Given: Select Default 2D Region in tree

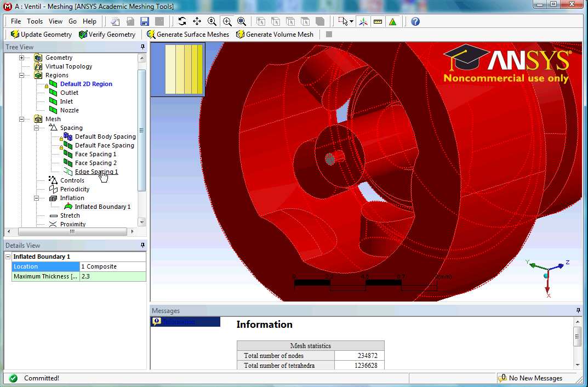Looking at the screenshot, I should point(86,84).
